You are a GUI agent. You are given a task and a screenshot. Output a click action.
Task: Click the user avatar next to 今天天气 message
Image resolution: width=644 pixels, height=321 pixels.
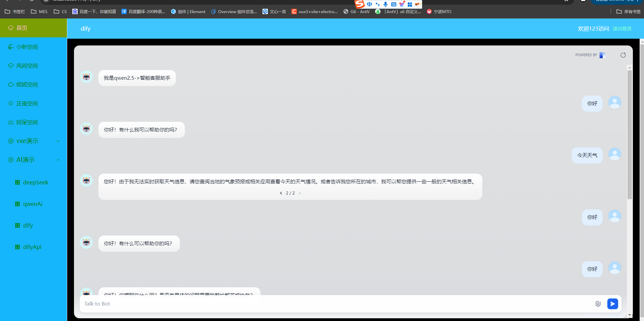point(614,154)
